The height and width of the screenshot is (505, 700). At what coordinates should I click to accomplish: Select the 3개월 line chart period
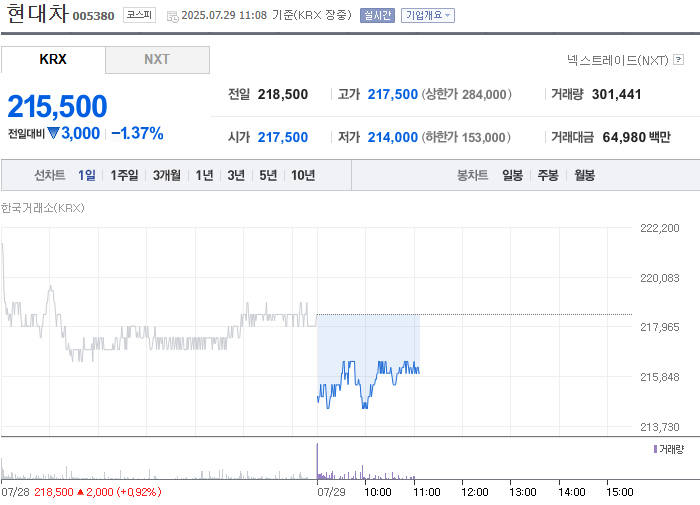(167, 175)
